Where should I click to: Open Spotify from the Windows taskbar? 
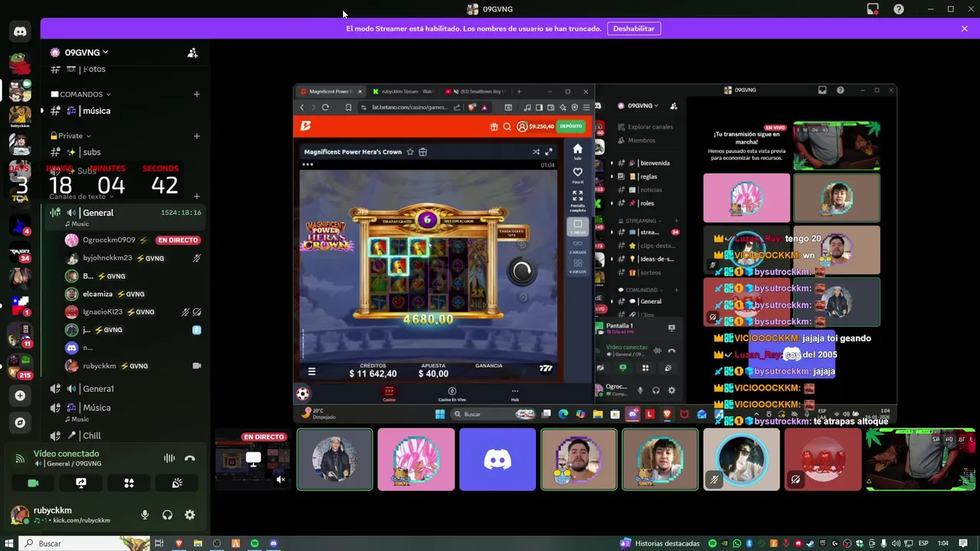tap(254, 543)
